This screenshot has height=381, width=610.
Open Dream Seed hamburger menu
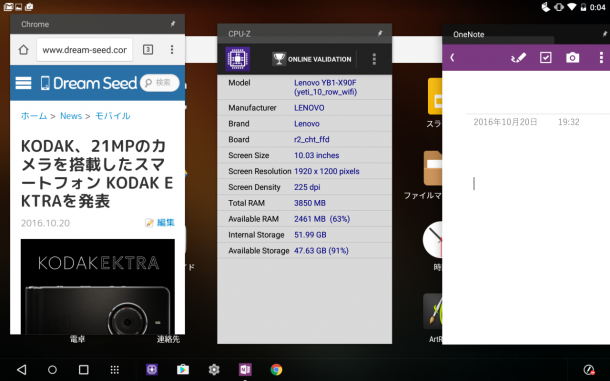click(23, 83)
